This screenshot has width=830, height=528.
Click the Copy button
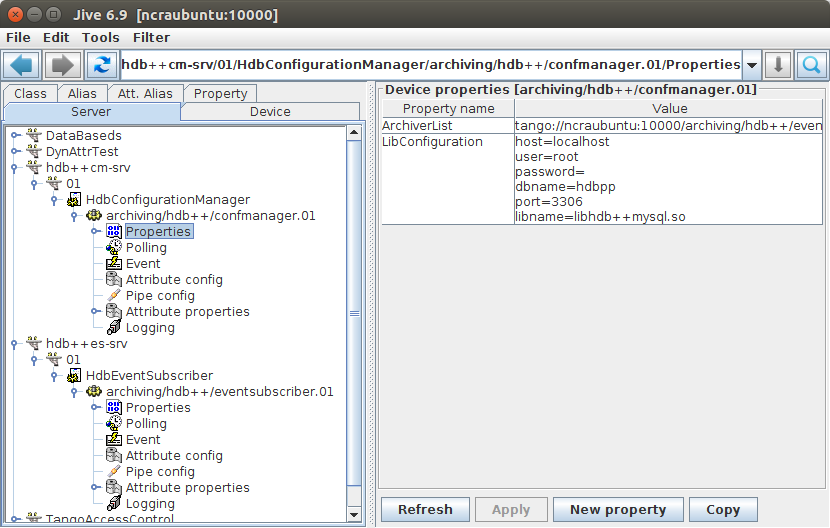coord(723,509)
